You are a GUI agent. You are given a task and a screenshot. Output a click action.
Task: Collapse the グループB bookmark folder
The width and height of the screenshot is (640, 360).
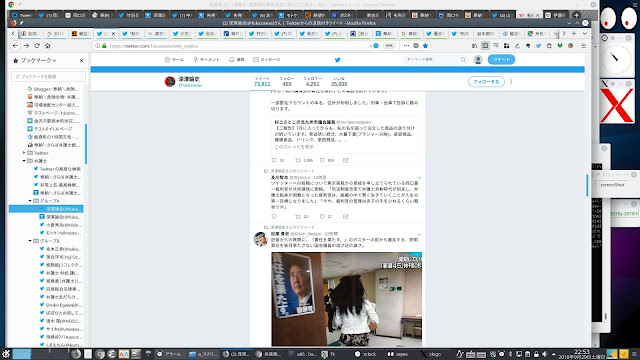click(30, 241)
